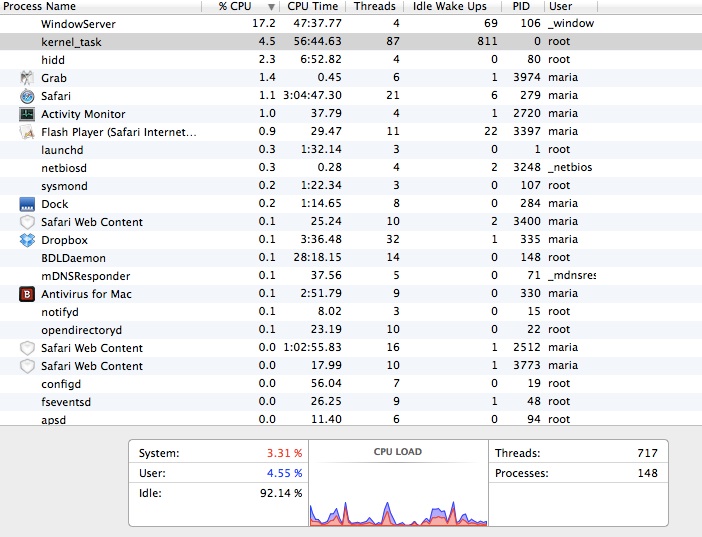Select the launchd process row

coord(351,150)
